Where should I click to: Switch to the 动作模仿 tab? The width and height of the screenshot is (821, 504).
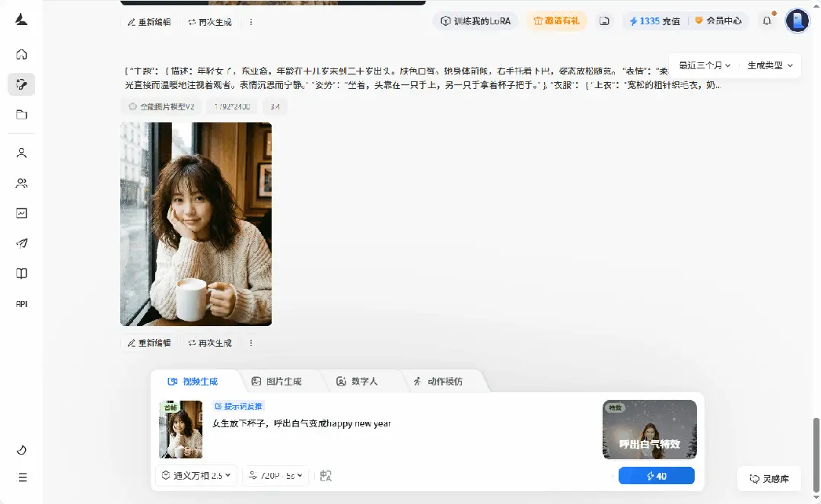click(441, 381)
